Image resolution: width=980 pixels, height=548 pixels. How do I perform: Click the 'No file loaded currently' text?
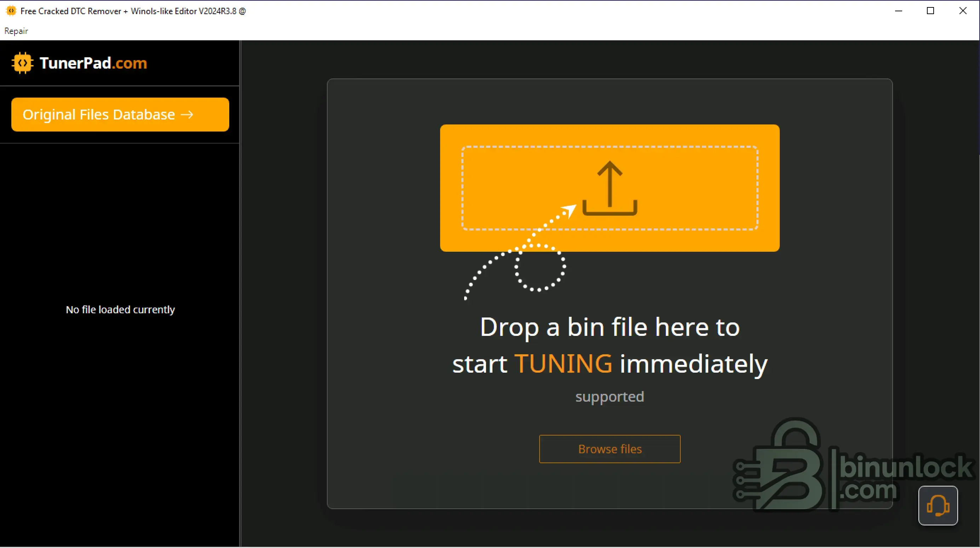pyautogui.click(x=120, y=310)
